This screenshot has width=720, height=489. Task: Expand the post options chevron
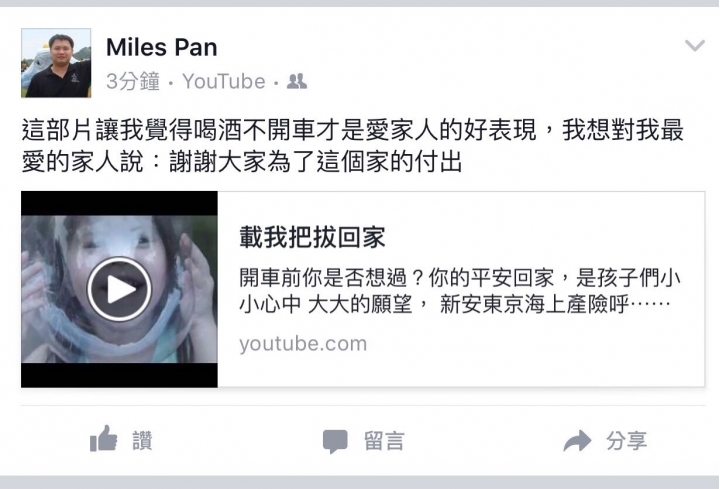[695, 45]
